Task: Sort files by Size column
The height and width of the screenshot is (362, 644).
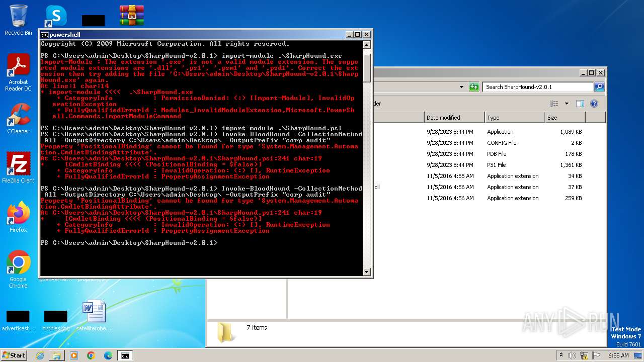Action: [x=566, y=118]
